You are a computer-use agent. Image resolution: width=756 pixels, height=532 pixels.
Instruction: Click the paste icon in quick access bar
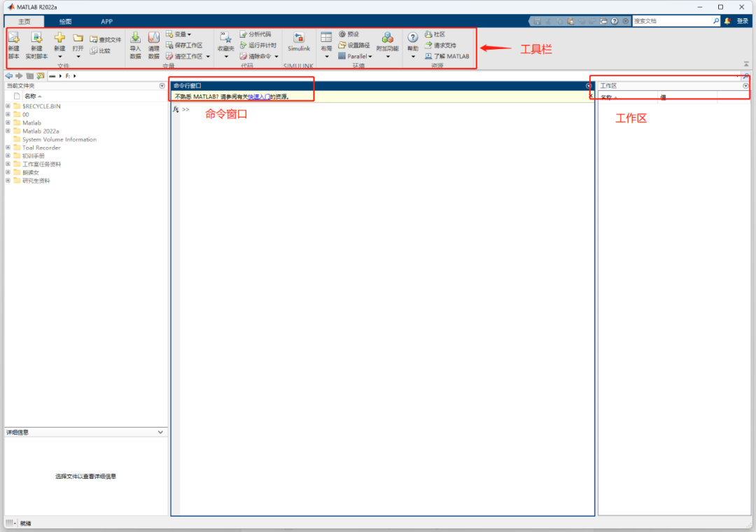[570, 21]
